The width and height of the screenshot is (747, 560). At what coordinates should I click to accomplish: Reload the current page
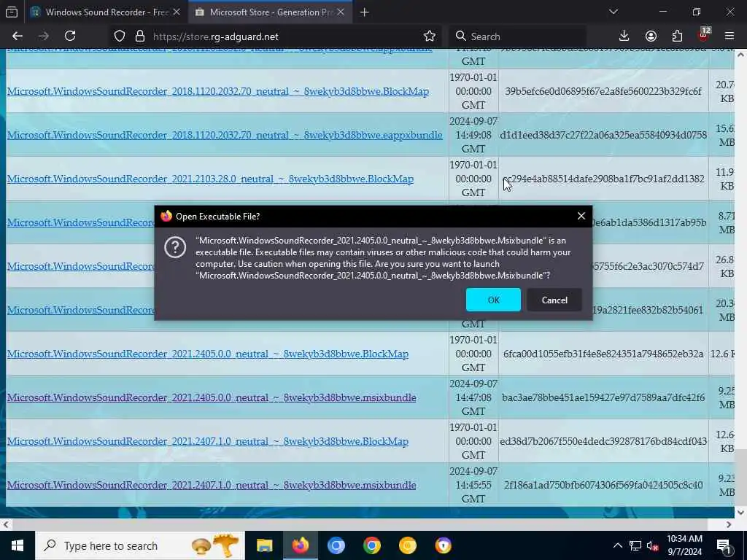tap(70, 36)
